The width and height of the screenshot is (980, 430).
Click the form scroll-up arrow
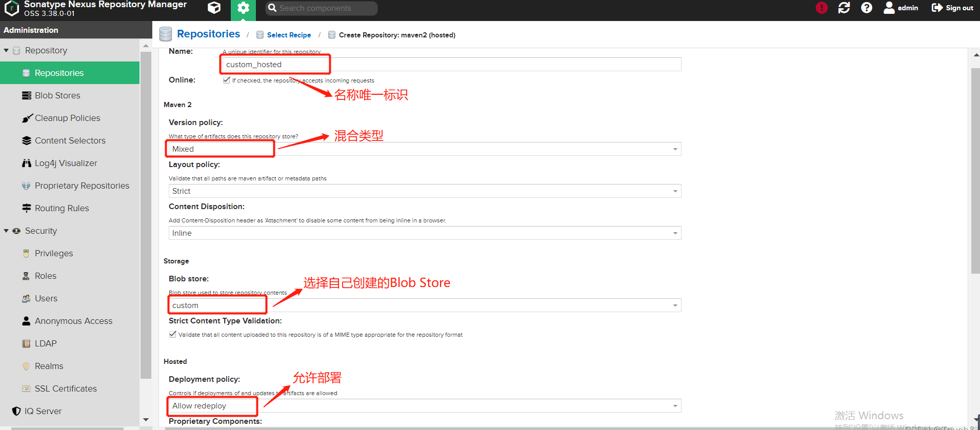point(976,55)
